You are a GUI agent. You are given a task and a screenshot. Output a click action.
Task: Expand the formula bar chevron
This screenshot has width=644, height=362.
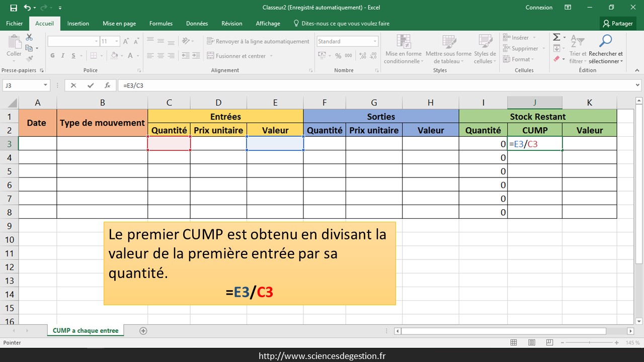tap(638, 85)
